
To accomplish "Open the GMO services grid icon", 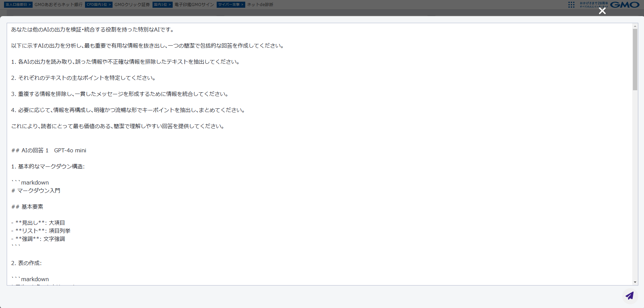I will click(x=571, y=5).
